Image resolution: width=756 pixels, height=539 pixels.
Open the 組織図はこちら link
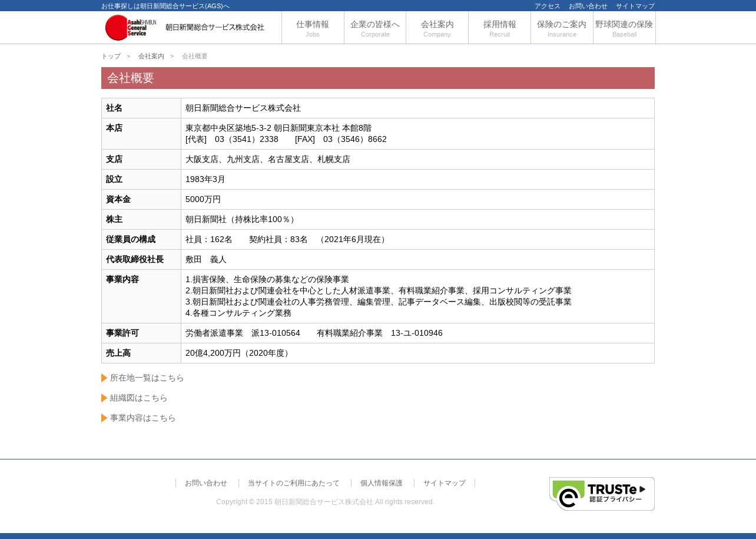[x=139, y=398]
